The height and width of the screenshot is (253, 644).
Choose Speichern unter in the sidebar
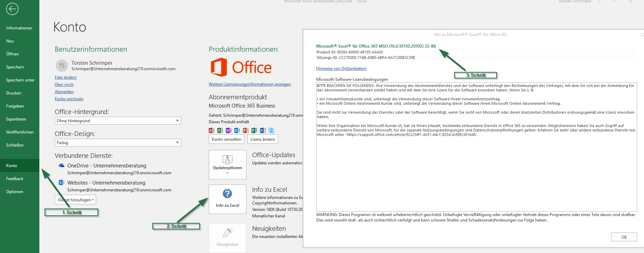click(20, 80)
